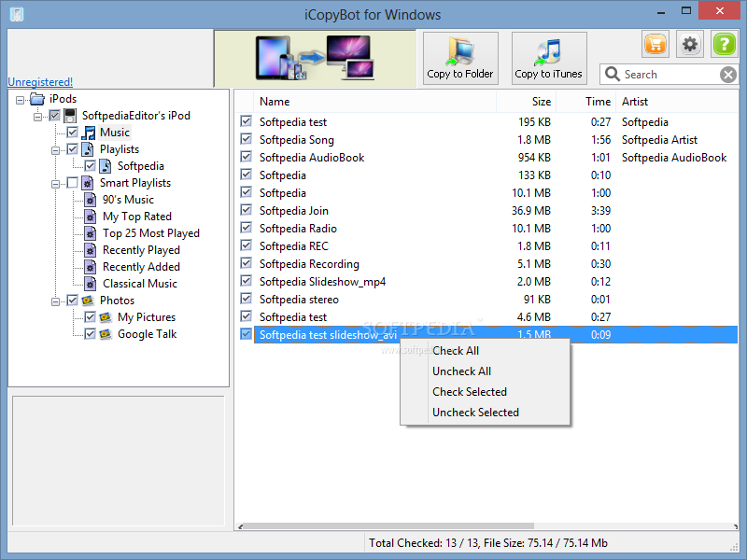The height and width of the screenshot is (560, 747).
Task: Choose Uncheck All from context menu
Action: 485,371
